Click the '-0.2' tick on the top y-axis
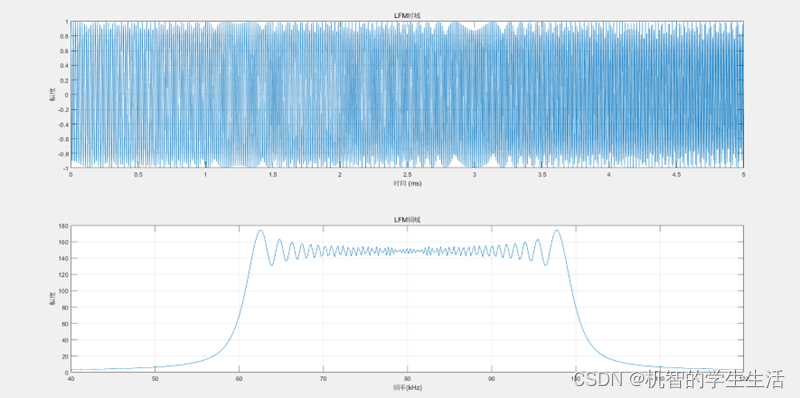 click(x=63, y=109)
